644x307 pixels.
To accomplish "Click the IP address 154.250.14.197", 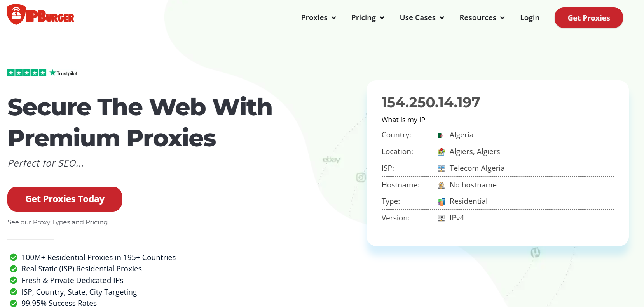I will [431, 102].
